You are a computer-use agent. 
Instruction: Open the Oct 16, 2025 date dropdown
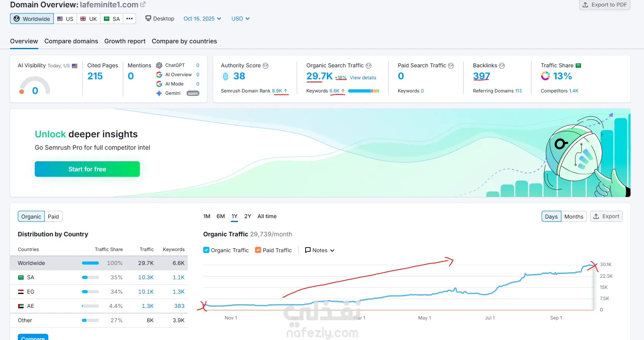point(202,19)
